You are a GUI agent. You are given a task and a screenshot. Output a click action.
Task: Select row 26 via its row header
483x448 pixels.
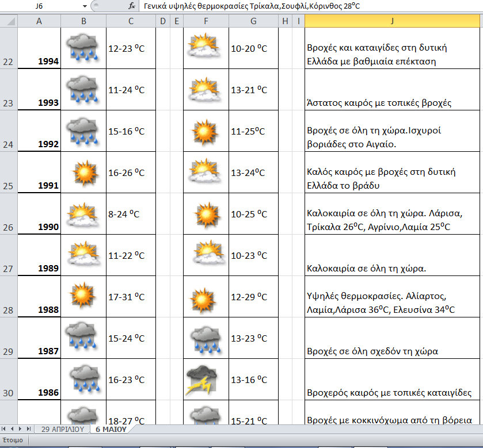tap(9, 214)
